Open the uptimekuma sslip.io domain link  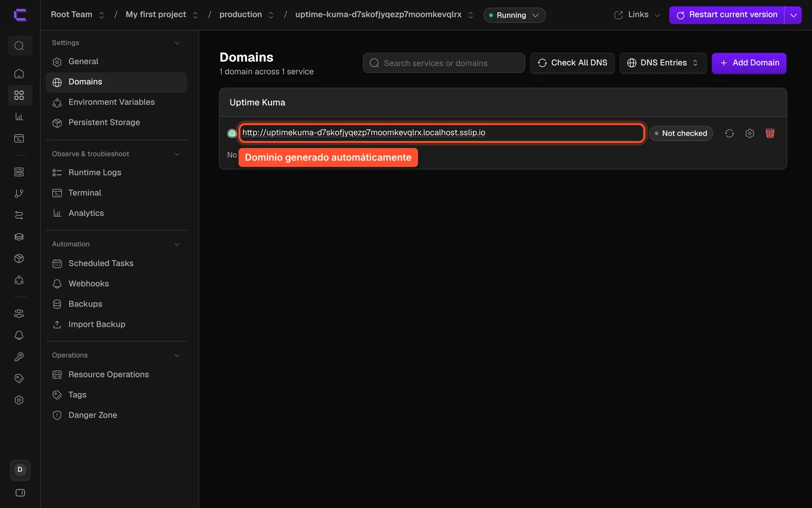[x=363, y=133]
